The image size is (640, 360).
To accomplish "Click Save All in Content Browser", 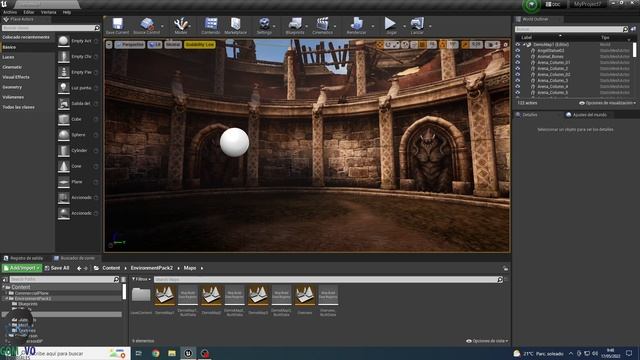I will pyautogui.click(x=57, y=268).
